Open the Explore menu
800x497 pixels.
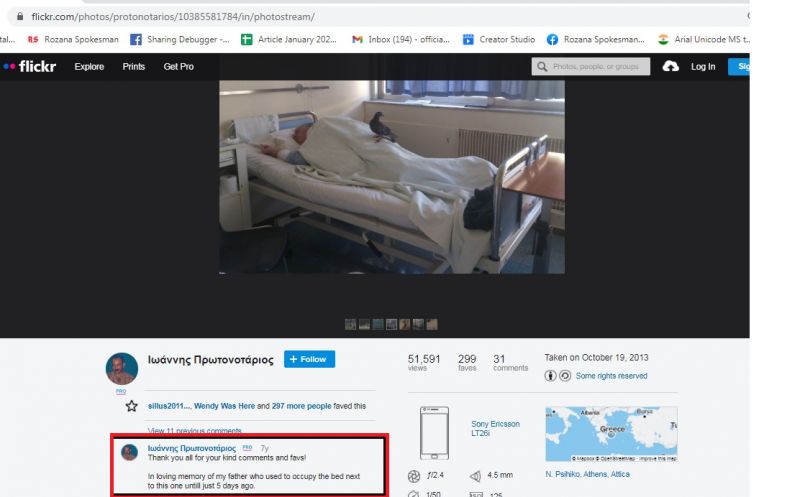pos(90,66)
